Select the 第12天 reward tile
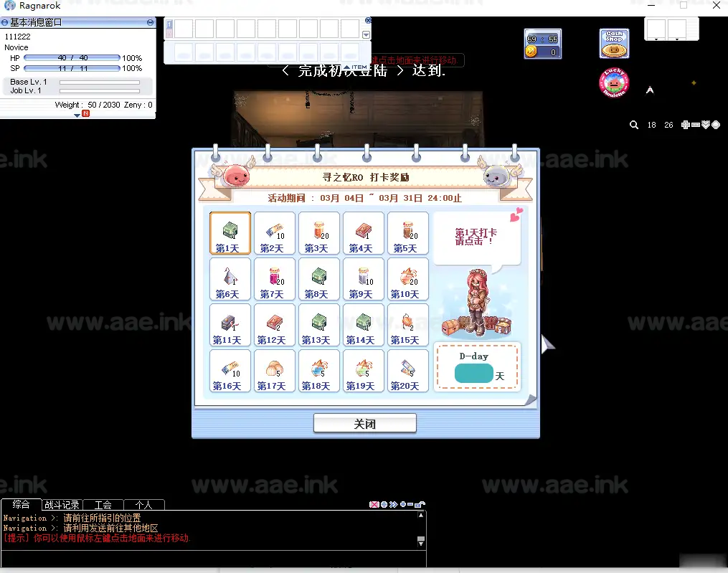This screenshot has width=728, height=573. 275,325
